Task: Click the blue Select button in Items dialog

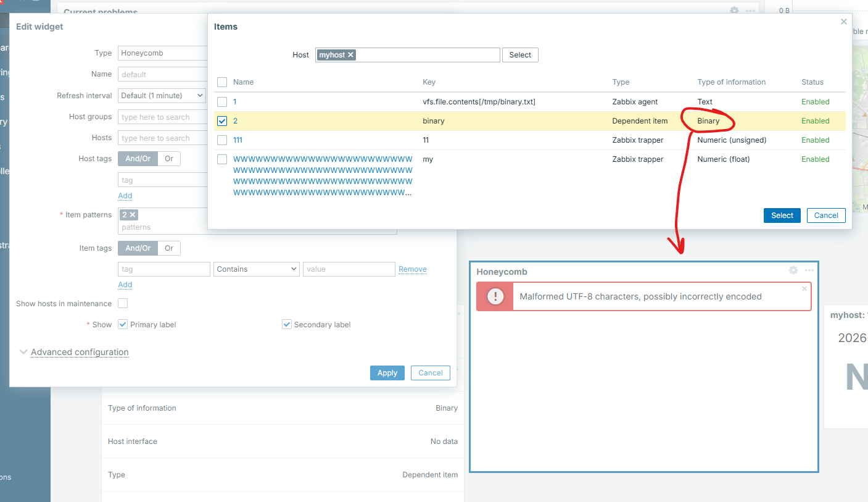Action: pos(782,215)
